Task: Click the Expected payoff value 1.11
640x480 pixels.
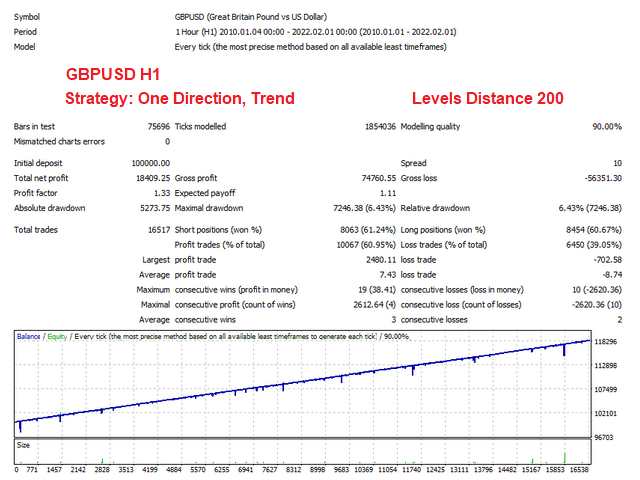Action: (x=388, y=193)
